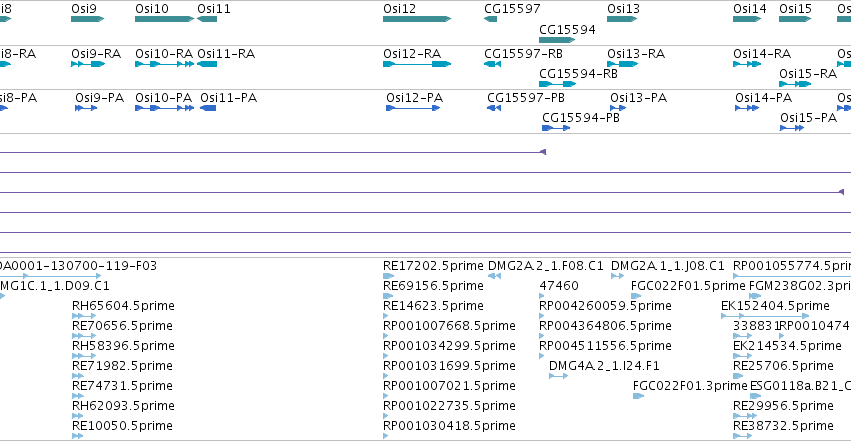The width and height of the screenshot is (851, 441).
Task: Select the RE29956.5prime EST entry
Action: click(783, 406)
